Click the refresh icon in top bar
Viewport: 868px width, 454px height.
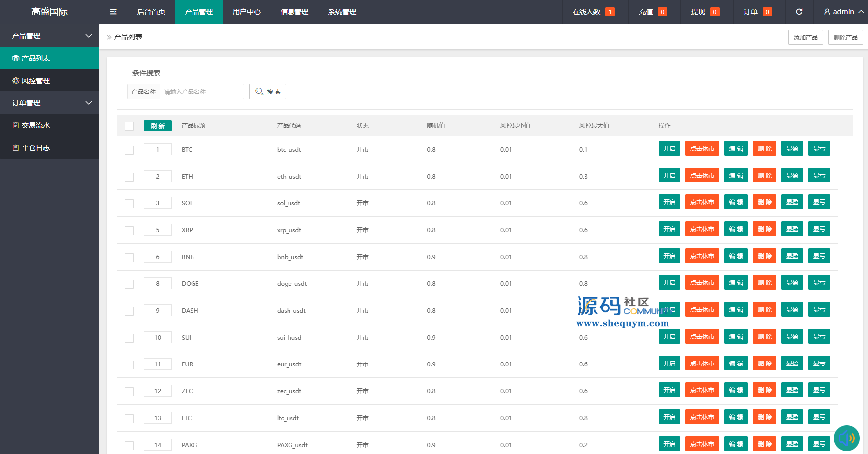pos(799,12)
